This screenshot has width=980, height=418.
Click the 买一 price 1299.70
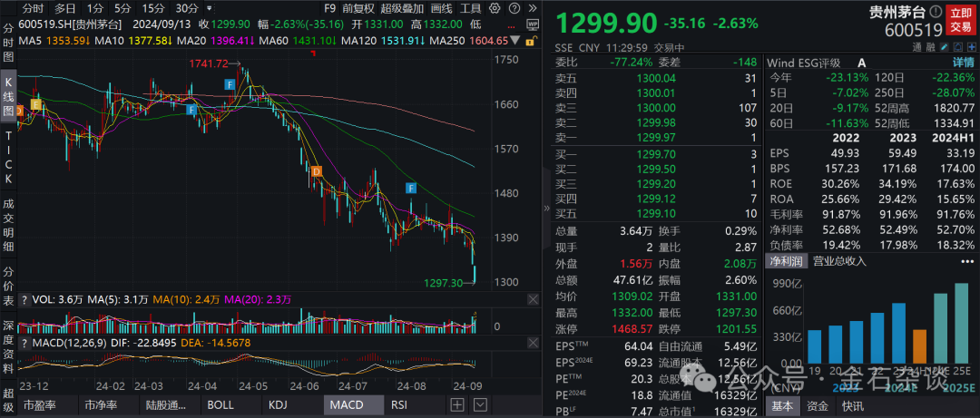tap(656, 154)
